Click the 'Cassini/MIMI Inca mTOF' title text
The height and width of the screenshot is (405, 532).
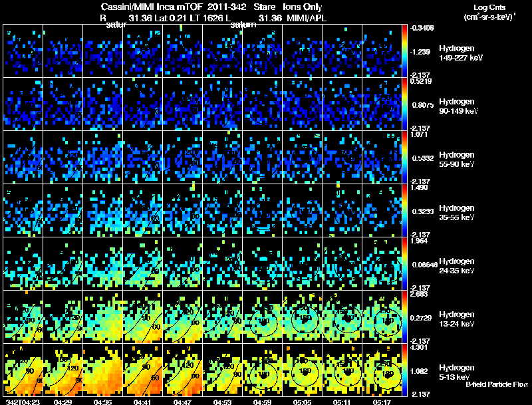click(x=152, y=7)
